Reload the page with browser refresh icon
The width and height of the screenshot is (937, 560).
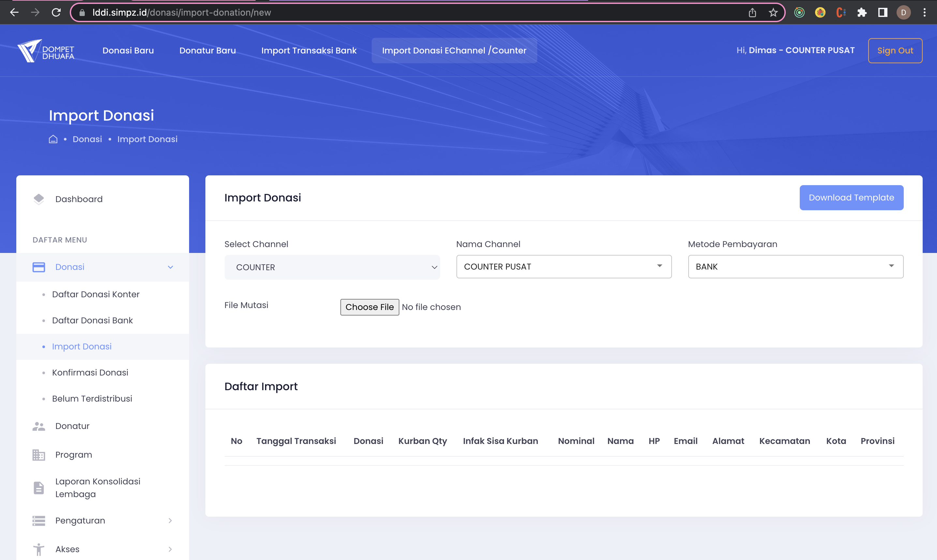56,12
